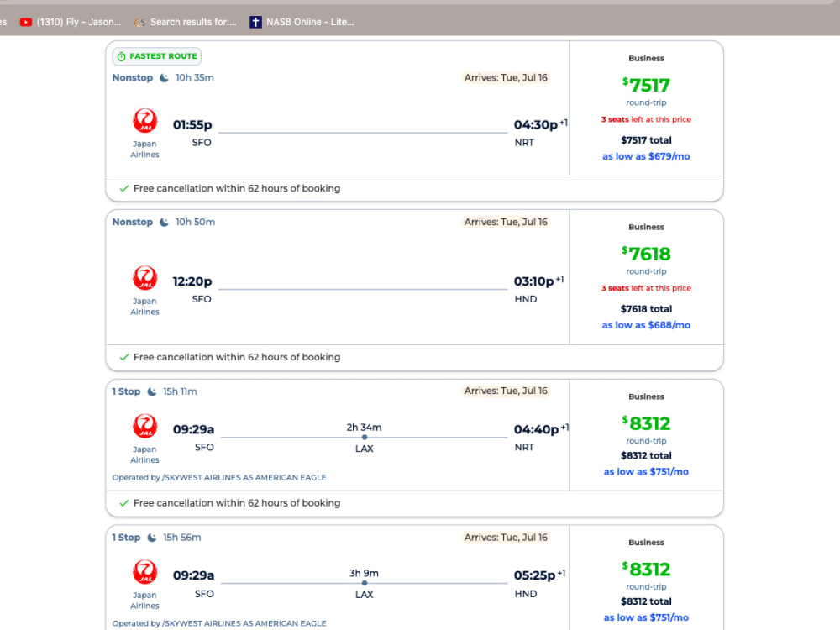Click the overnight moon icon beside 10h 35m
Viewport: 840px width, 630px height.
coord(165,77)
